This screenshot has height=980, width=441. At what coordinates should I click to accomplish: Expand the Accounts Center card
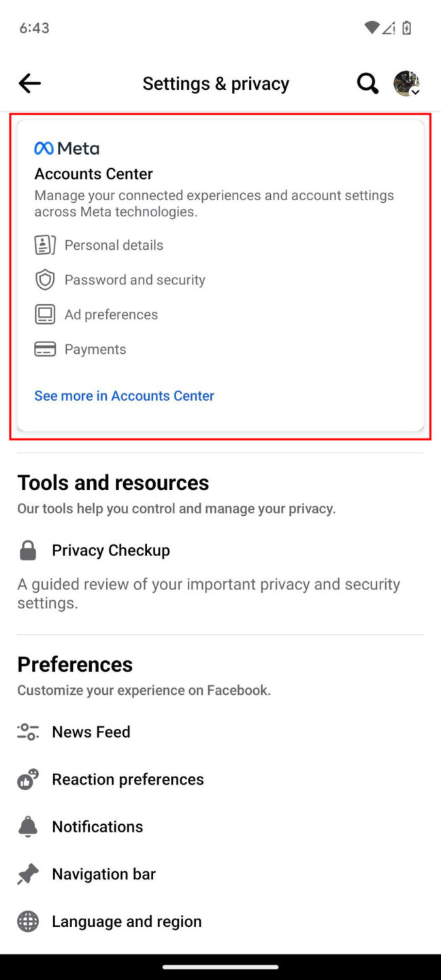click(x=220, y=276)
